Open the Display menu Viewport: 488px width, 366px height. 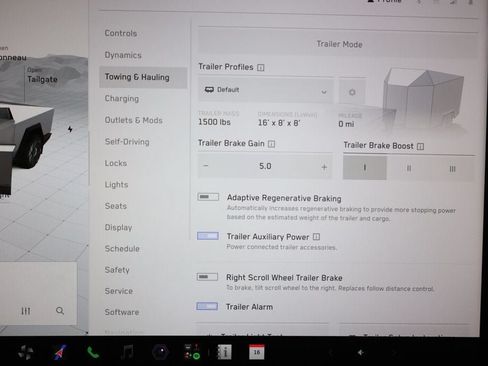point(118,228)
